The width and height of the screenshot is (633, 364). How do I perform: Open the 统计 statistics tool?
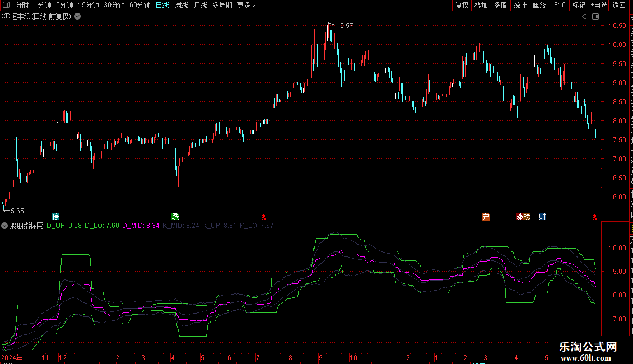pyautogui.click(x=520, y=5)
